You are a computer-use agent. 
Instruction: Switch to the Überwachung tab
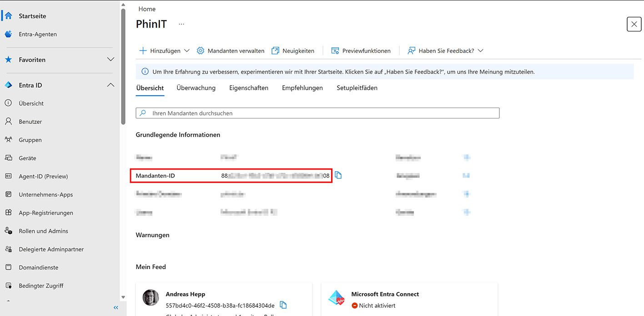coord(196,88)
